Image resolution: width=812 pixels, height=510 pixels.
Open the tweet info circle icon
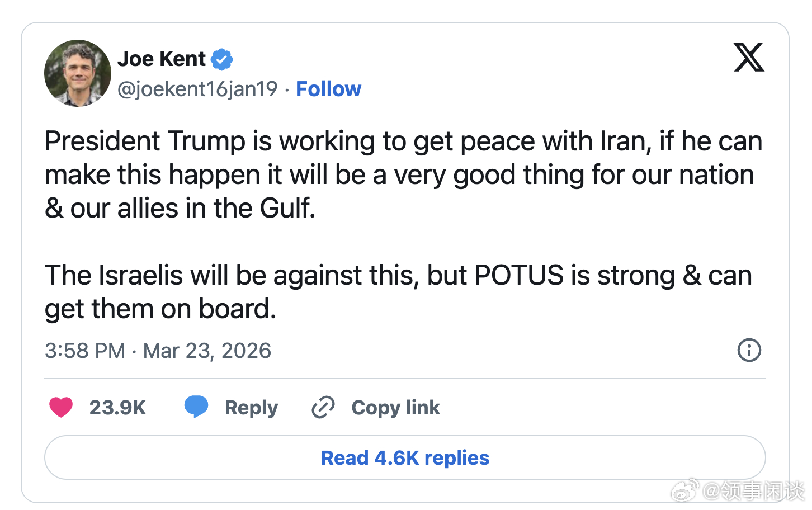[x=749, y=351]
